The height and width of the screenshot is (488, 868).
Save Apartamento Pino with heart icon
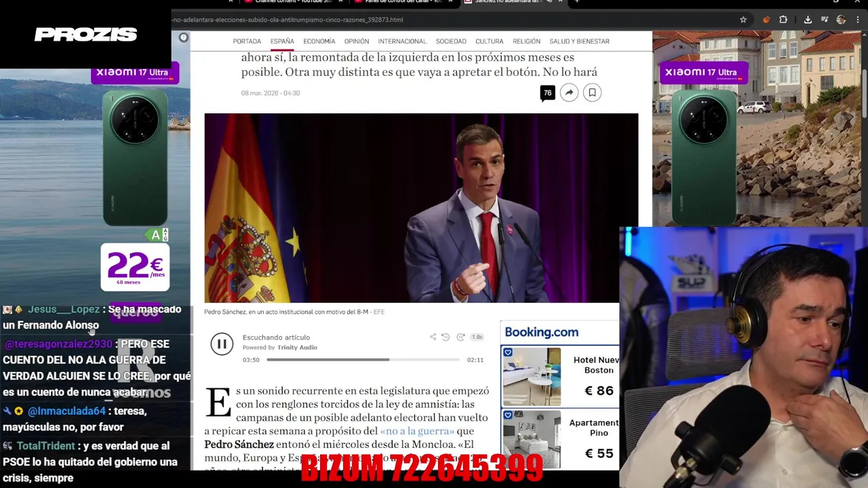coord(508,415)
